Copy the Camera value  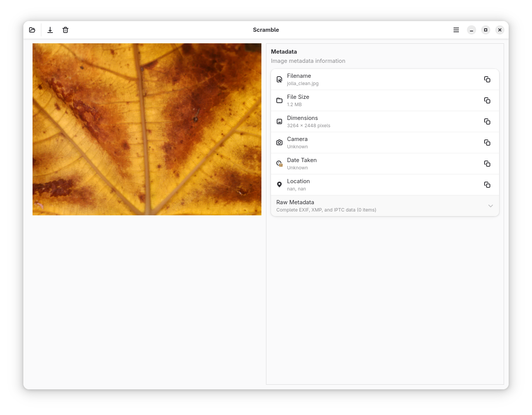pyautogui.click(x=487, y=143)
